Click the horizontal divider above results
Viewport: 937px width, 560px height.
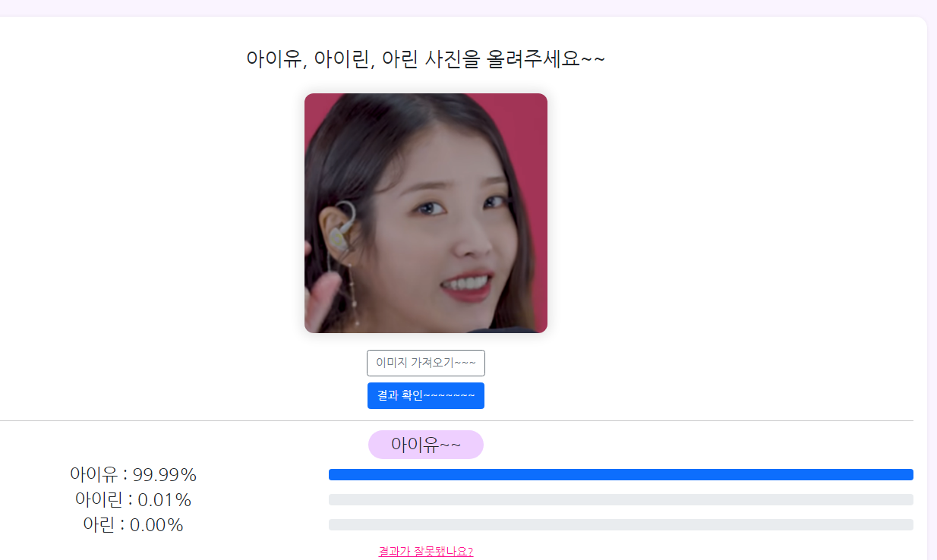pos(456,420)
